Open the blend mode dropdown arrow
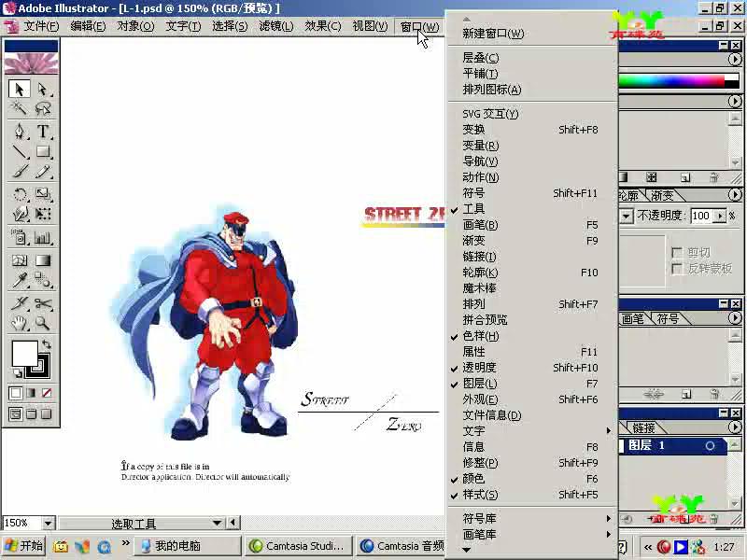The height and width of the screenshot is (560, 747). click(626, 217)
